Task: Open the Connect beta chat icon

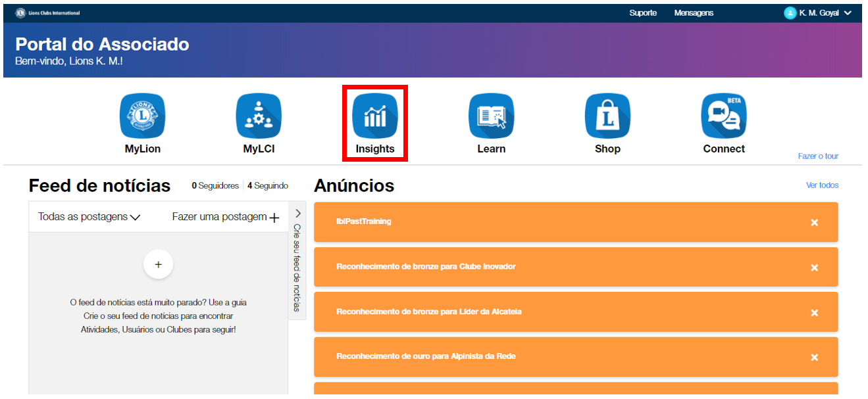Action: [724, 116]
